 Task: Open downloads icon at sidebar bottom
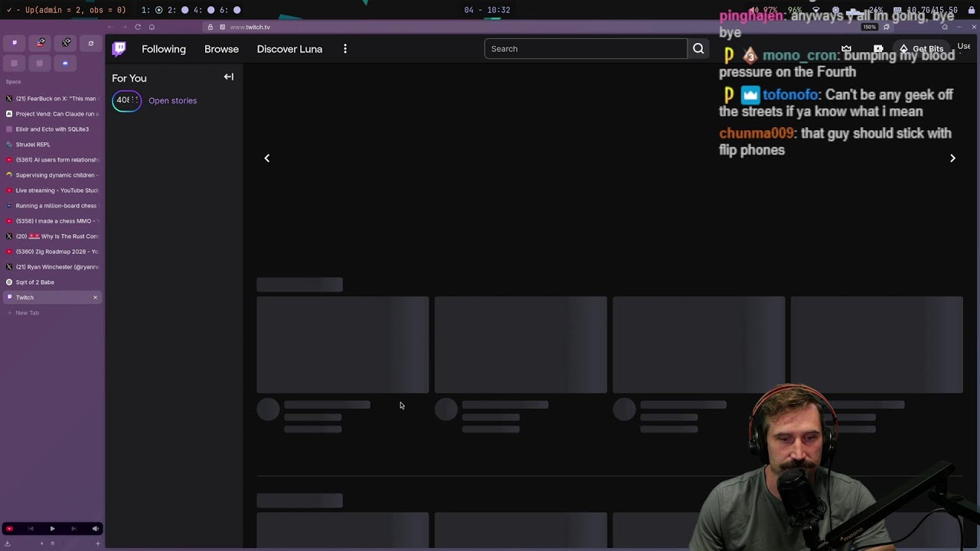8,543
